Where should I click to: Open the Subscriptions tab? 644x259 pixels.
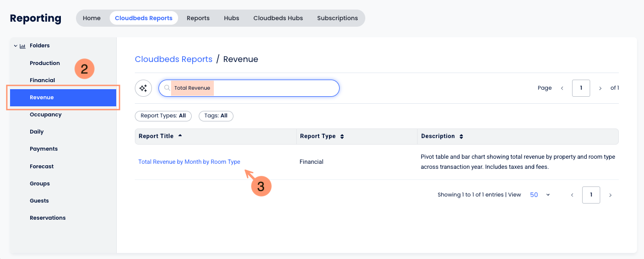[338, 18]
